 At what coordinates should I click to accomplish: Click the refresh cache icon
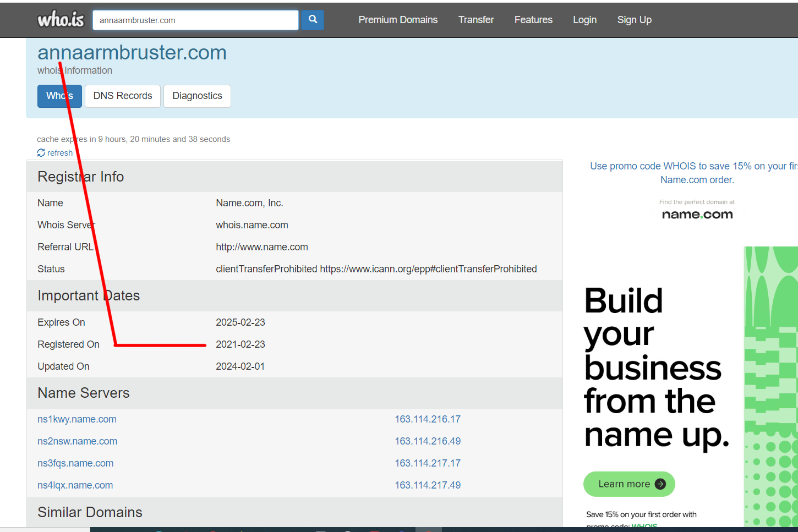[x=41, y=153]
